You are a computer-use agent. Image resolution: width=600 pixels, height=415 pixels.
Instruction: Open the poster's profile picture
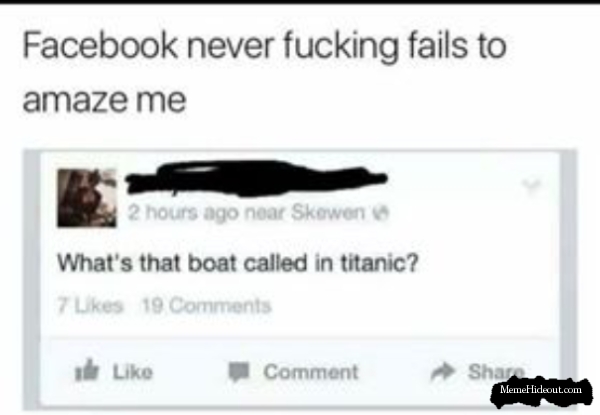click(x=87, y=198)
